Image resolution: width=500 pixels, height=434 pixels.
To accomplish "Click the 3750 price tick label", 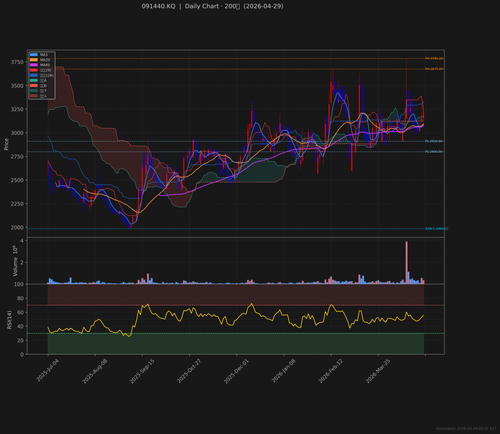I will (17, 62).
